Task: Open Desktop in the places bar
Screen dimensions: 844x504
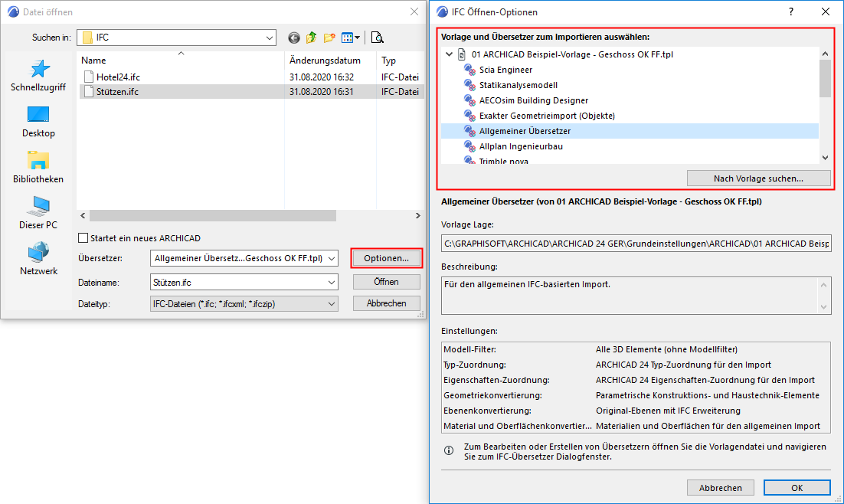Action: 38,122
